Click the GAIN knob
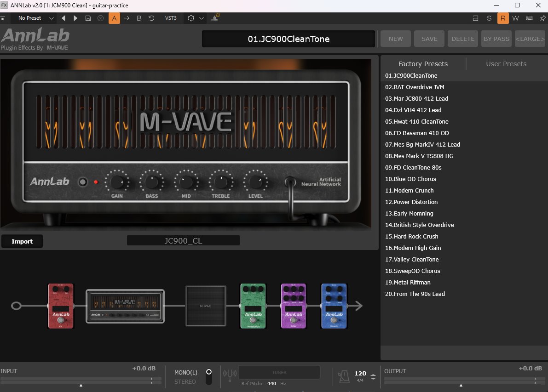The height and width of the screenshot is (392, 548). coord(117,182)
